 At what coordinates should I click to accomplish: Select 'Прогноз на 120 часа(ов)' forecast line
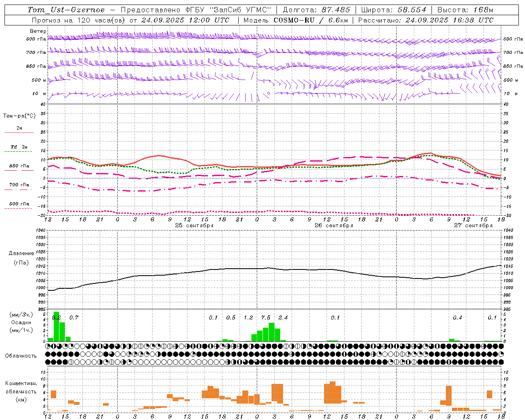(79, 20)
